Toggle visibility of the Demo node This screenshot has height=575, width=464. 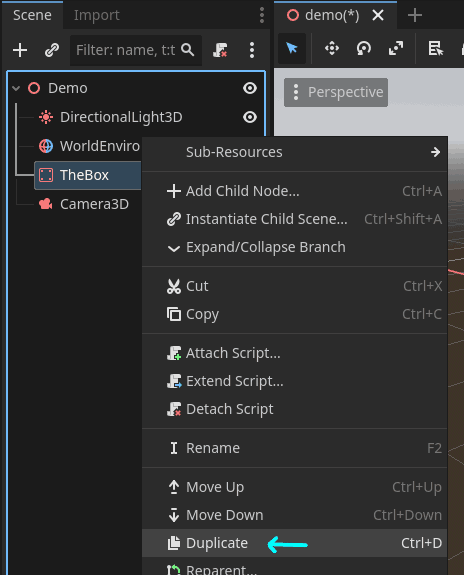pyautogui.click(x=250, y=88)
